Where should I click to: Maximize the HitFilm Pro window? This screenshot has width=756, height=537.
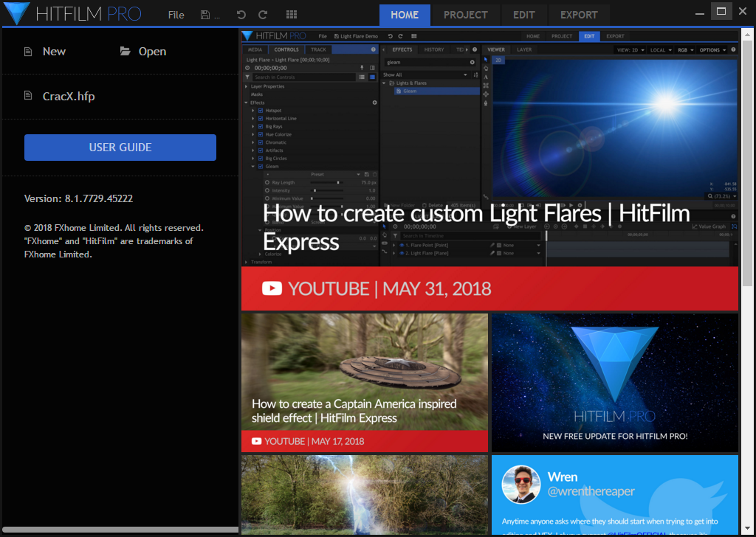(721, 12)
